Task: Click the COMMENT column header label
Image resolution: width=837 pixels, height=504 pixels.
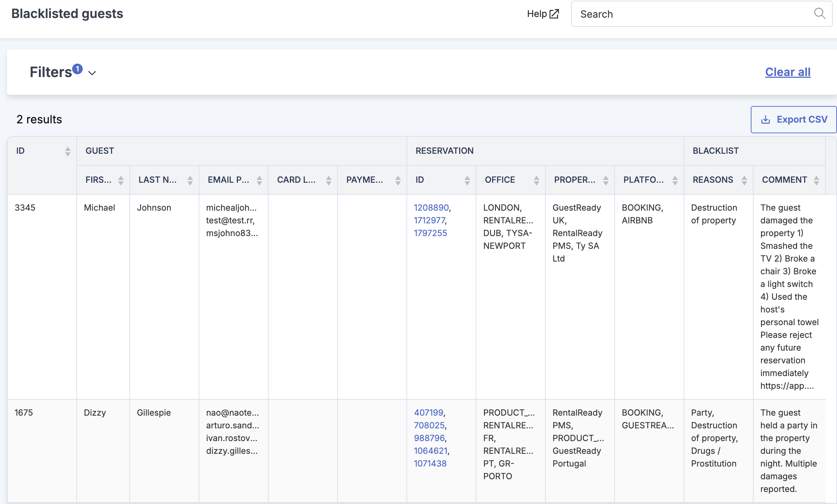Action: [784, 180]
